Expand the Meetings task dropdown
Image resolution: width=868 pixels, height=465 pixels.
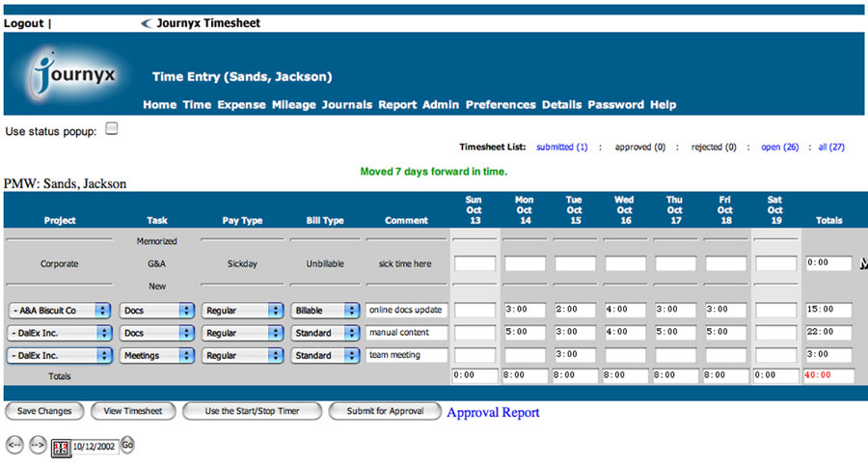tap(157, 355)
